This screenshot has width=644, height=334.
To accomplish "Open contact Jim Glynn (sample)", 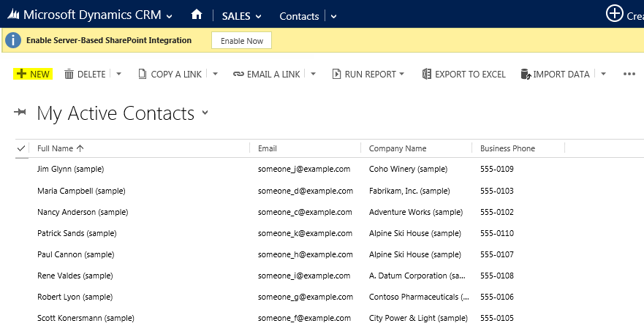I will click(71, 169).
